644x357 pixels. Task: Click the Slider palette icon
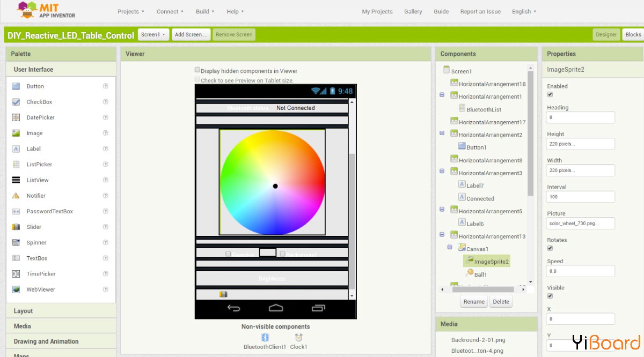pos(16,227)
